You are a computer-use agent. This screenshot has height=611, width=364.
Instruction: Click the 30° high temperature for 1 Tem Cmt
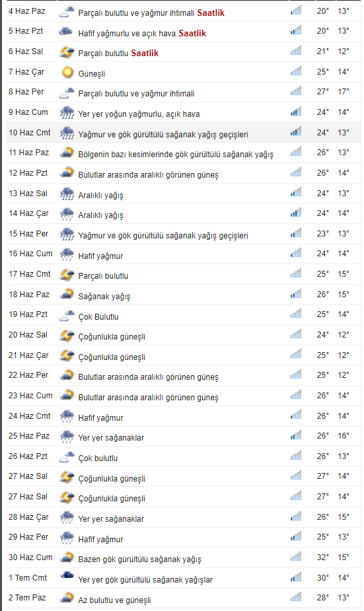(x=322, y=577)
